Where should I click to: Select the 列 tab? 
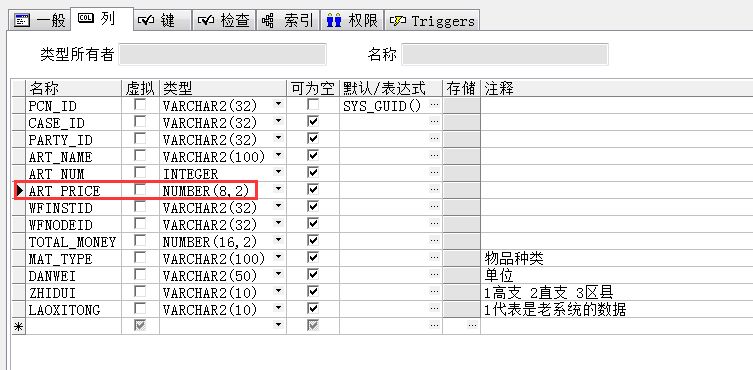[102, 19]
